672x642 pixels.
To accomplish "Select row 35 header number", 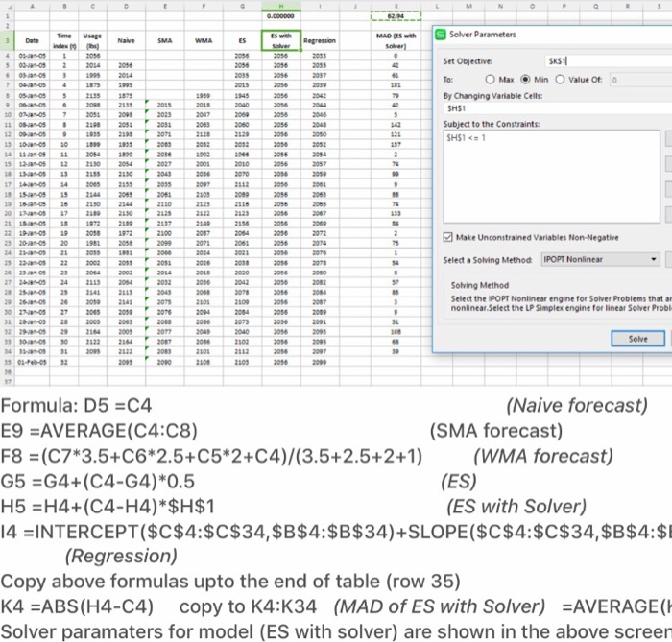I will [x=8, y=362].
